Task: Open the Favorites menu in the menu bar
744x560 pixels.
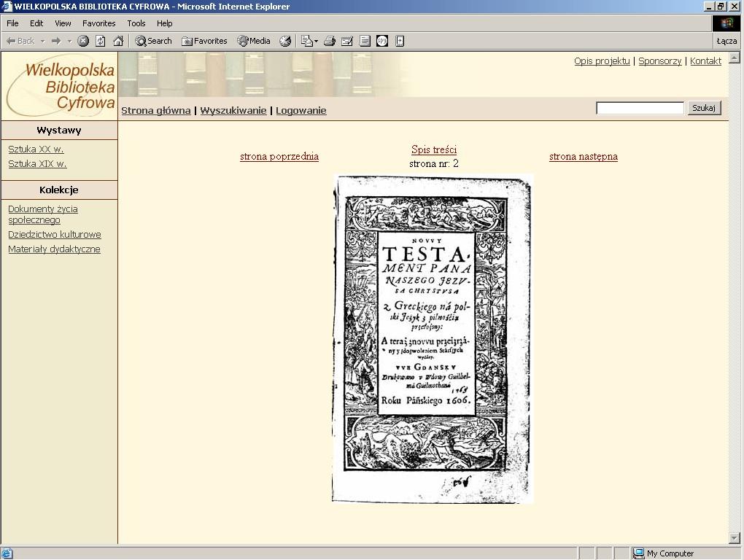Action: (x=98, y=23)
